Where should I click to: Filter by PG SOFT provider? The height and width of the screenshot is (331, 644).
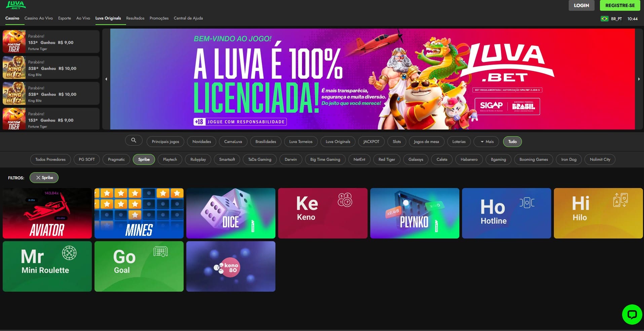tap(87, 159)
